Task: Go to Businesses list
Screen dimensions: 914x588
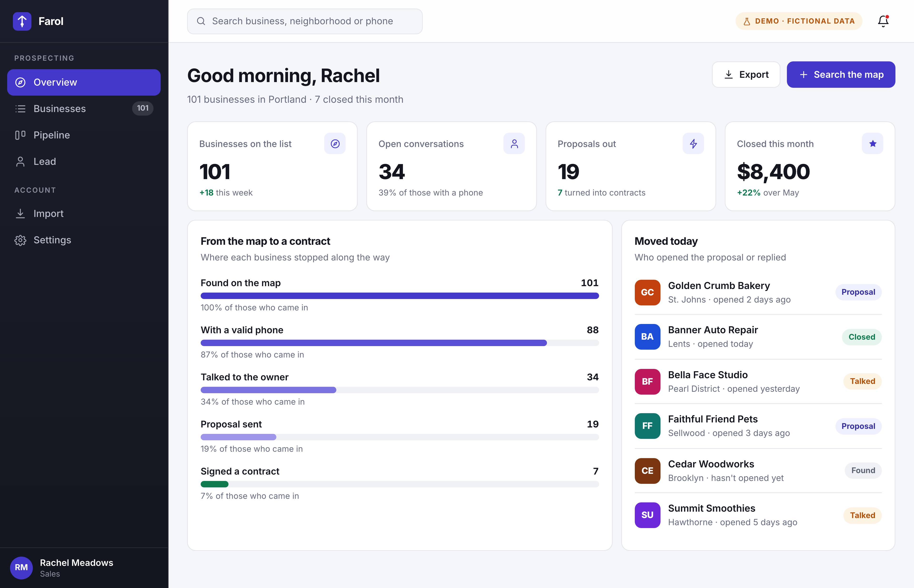Action: pyautogui.click(x=84, y=108)
